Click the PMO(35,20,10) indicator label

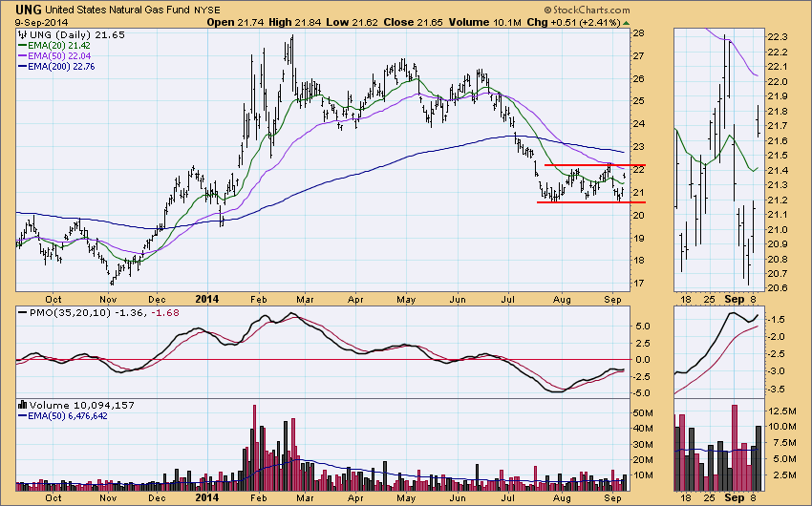coord(69,312)
